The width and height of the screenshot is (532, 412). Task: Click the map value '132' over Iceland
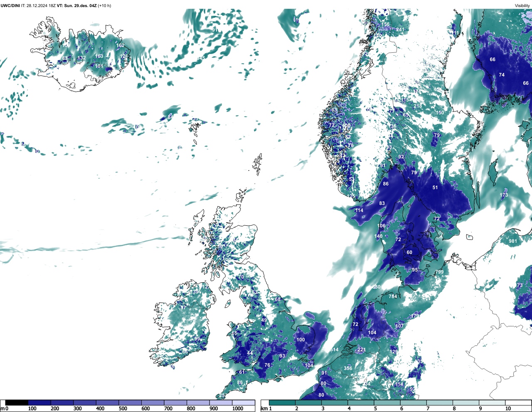pos(81,58)
